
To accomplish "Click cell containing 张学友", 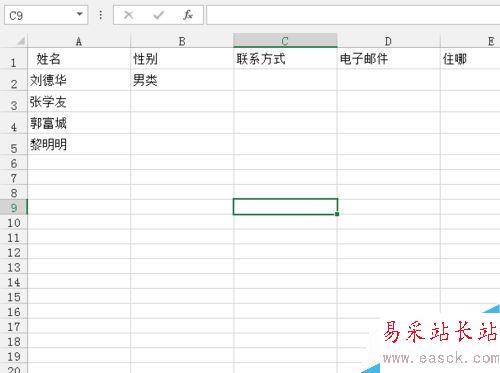I will (x=79, y=102).
